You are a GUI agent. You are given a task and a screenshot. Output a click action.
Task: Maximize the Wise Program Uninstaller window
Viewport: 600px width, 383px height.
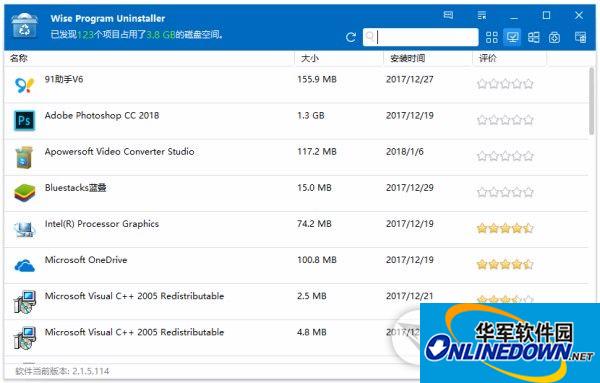tap(546, 15)
